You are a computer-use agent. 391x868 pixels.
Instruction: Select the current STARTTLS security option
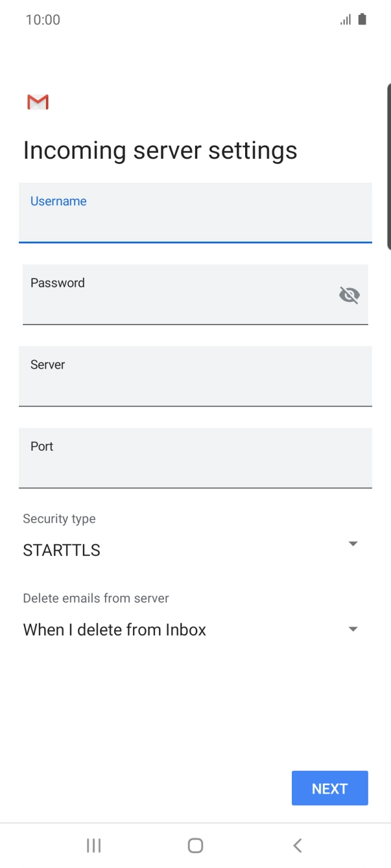(x=61, y=549)
